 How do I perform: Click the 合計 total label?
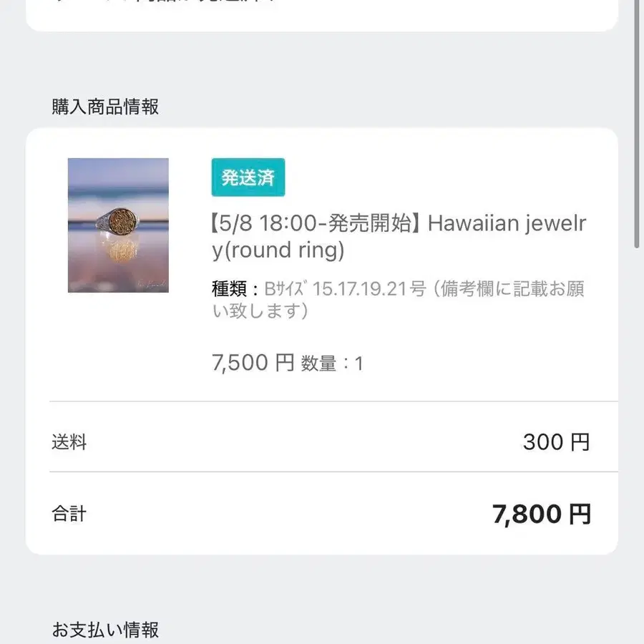pyautogui.click(x=68, y=512)
